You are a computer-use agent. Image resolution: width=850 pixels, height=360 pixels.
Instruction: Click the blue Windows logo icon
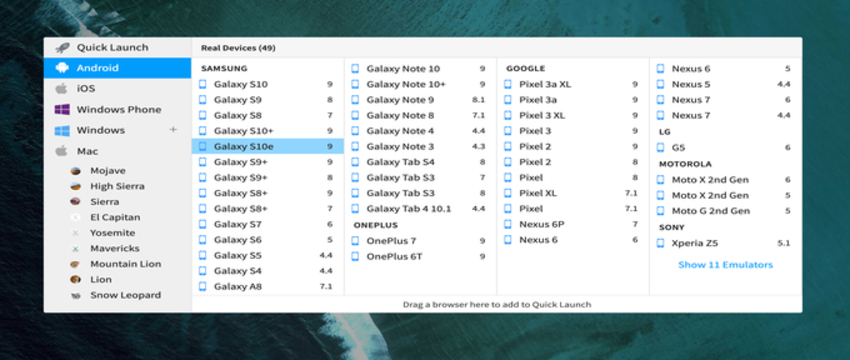[x=62, y=131]
